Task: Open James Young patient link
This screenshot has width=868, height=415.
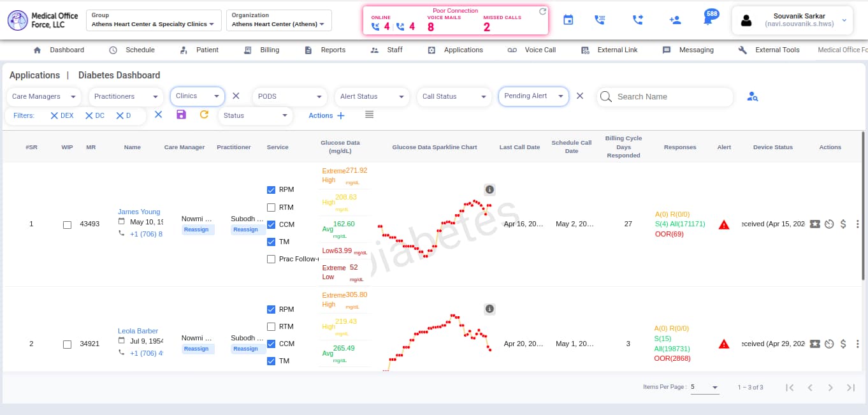Action: click(139, 212)
